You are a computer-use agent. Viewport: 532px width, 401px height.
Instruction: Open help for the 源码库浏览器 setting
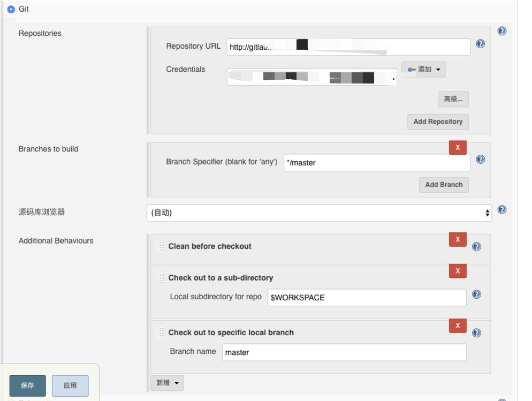point(502,210)
